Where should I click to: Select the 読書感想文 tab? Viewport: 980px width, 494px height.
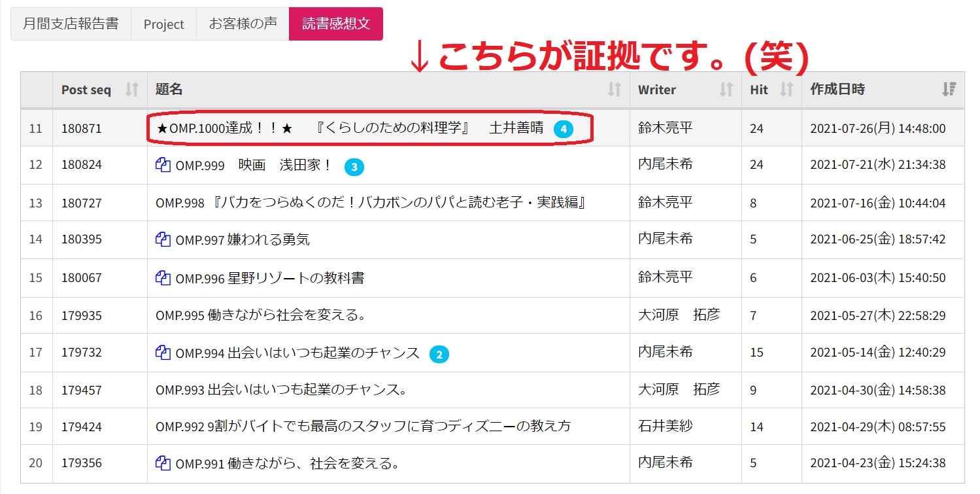click(x=336, y=24)
